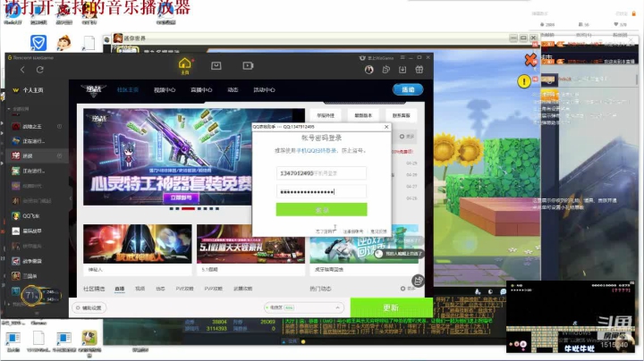Select the 直播 tab under community picks

(x=120, y=289)
